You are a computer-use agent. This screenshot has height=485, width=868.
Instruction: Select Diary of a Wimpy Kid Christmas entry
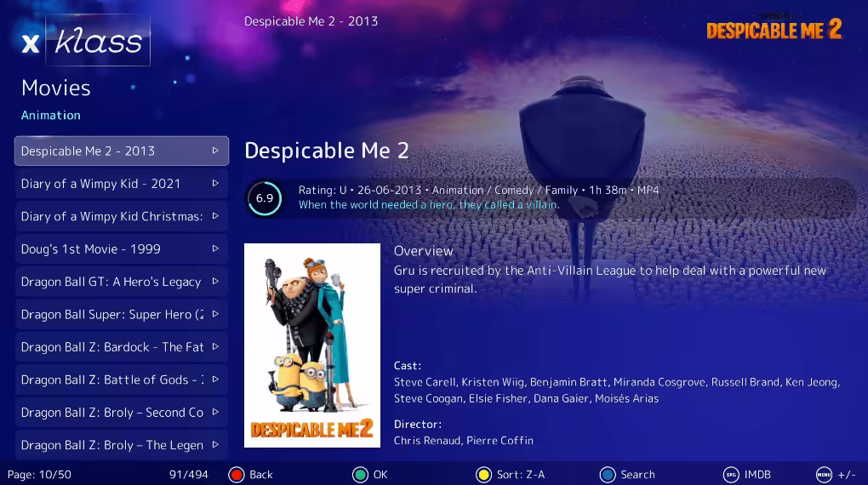121,216
